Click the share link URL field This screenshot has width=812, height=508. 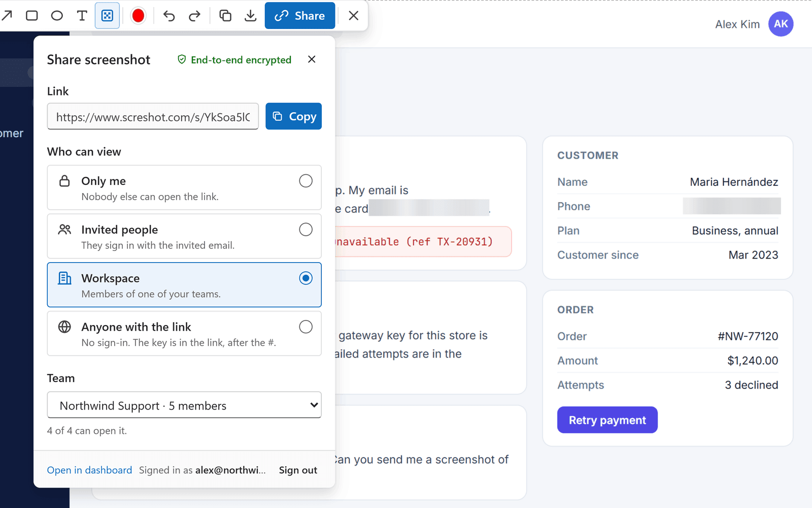[153, 116]
